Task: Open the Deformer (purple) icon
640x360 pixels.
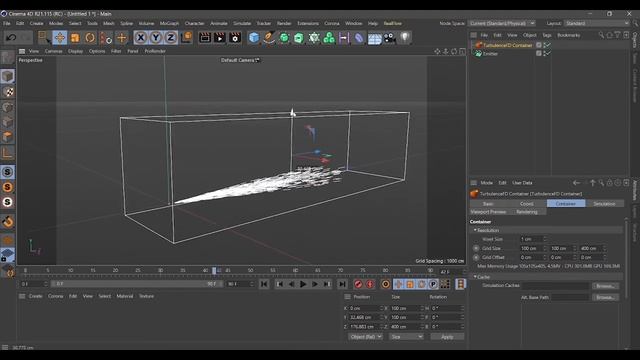Action: click(359, 38)
